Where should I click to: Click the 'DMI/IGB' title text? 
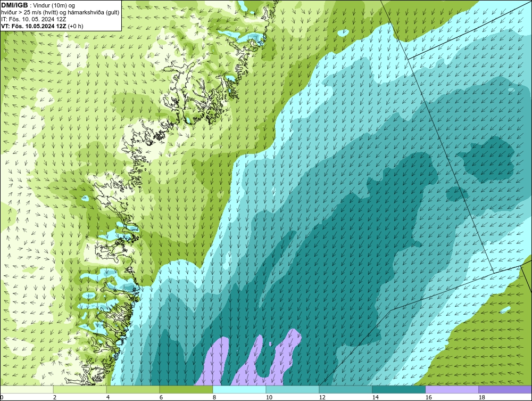14,5
